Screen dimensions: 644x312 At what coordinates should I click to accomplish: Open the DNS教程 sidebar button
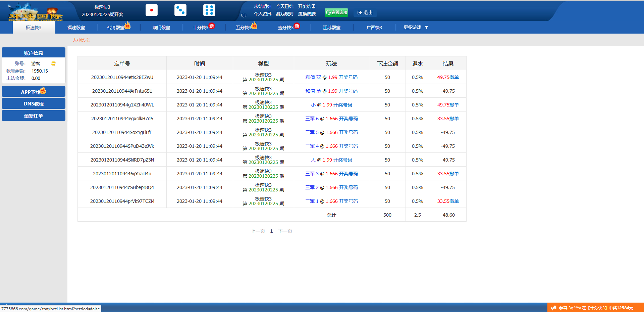34,104
